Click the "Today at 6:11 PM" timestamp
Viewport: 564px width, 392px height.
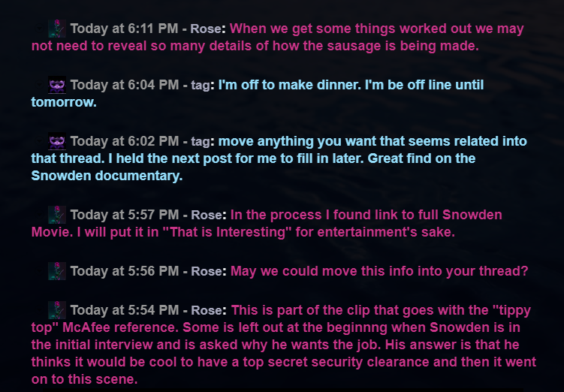pos(124,29)
